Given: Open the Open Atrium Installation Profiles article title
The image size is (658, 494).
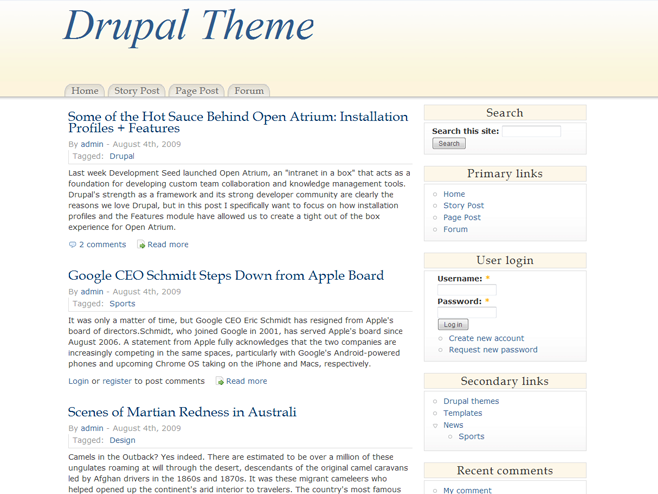Looking at the screenshot, I should click(238, 122).
